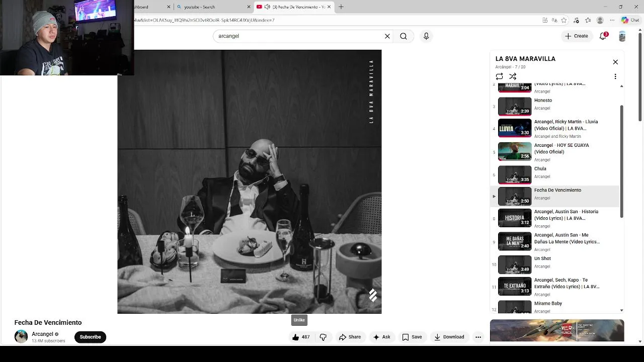The image size is (644, 362).
Task: Open Me Dañas La Mente entry
Action: 555,241
